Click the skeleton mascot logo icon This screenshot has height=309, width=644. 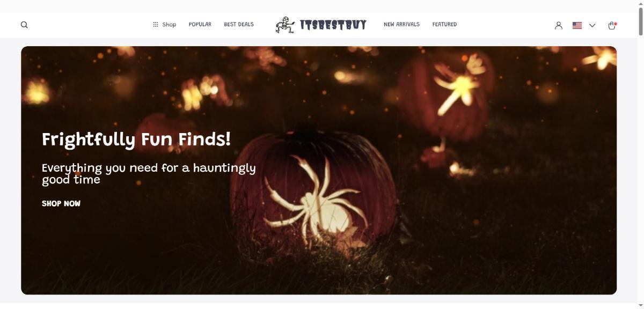tap(286, 25)
